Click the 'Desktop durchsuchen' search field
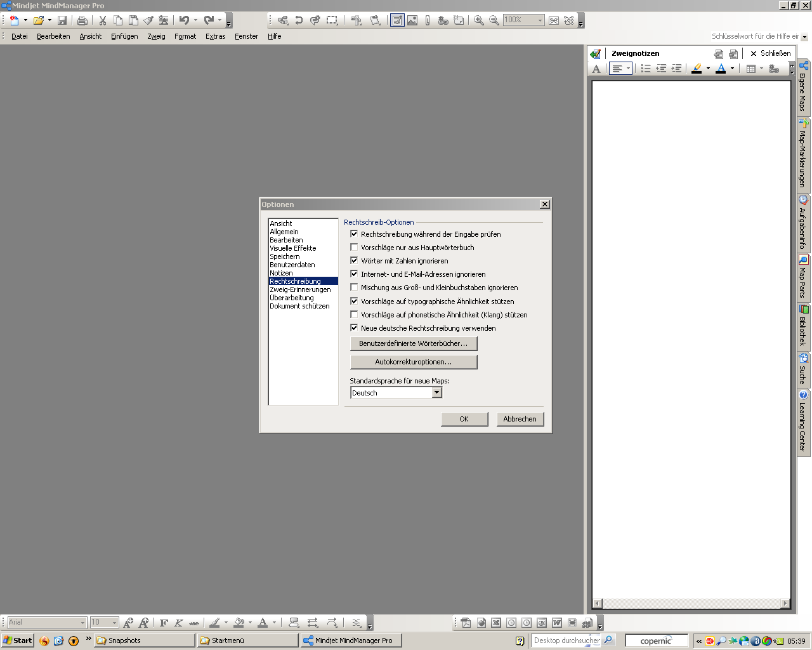Screen dimensions: 812x650 [x=566, y=640]
